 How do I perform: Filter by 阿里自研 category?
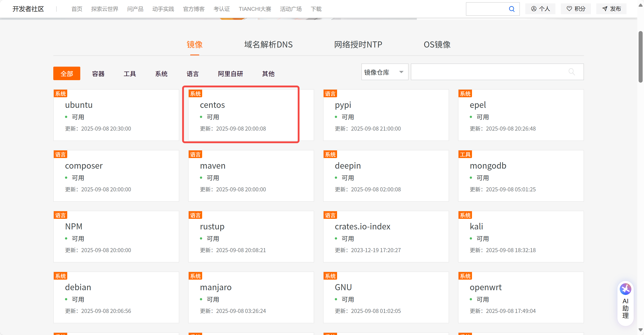click(x=230, y=74)
